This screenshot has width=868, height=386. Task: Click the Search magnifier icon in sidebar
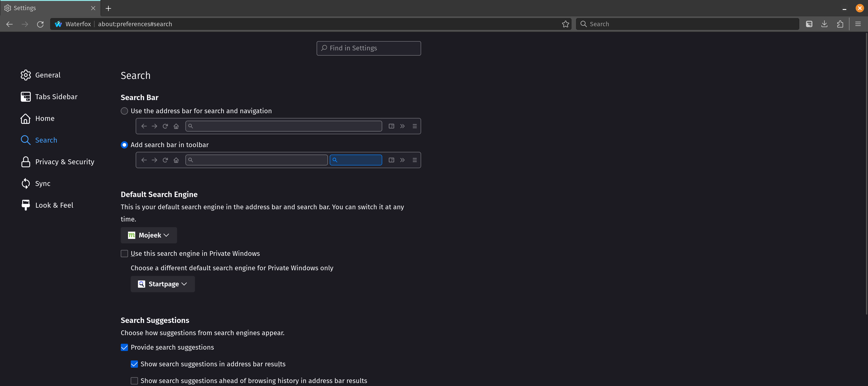[x=26, y=140]
